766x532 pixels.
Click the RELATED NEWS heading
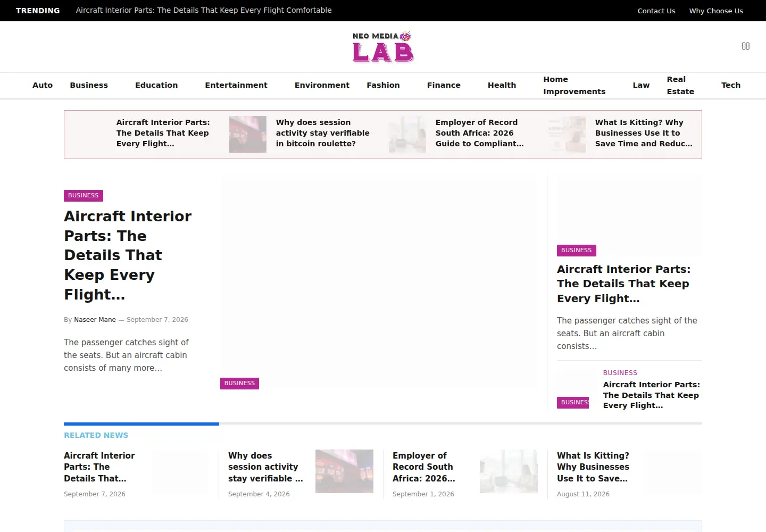pos(96,435)
